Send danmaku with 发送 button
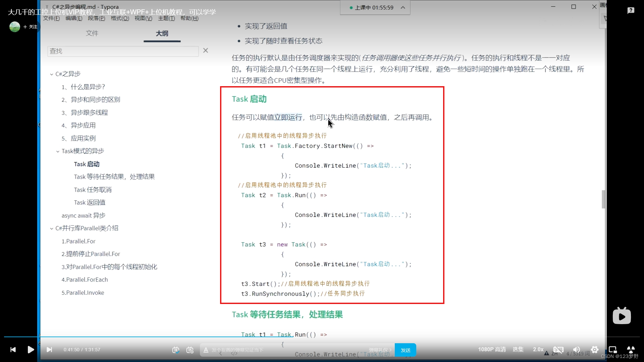This screenshot has width=644, height=362. click(x=406, y=350)
